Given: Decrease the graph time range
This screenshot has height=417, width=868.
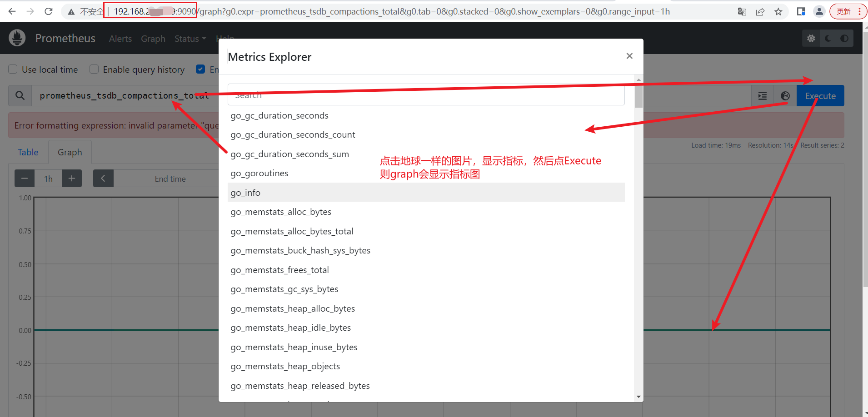Looking at the screenshot, I should point(25,179).
